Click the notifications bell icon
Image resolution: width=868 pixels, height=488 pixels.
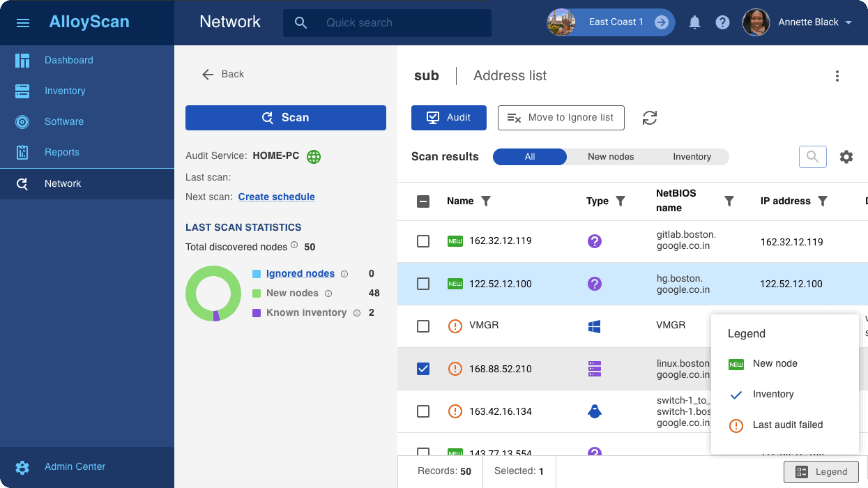click(x=694, y=22)
